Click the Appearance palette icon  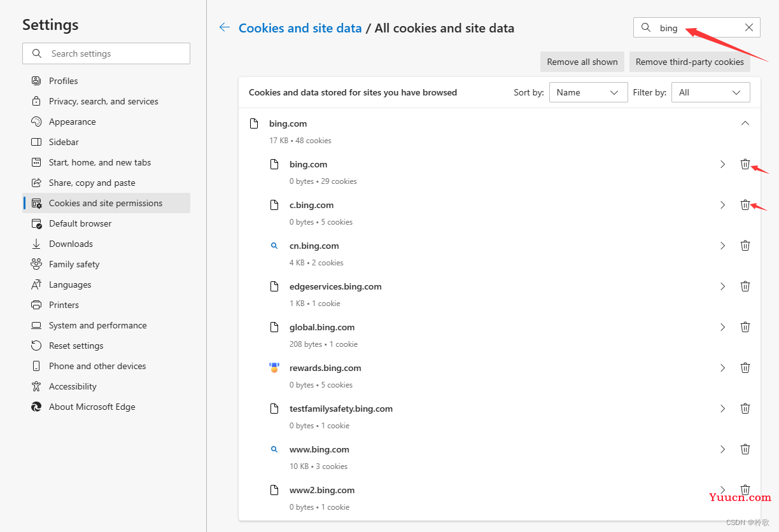pyautogui.click(x=36, y=122)
